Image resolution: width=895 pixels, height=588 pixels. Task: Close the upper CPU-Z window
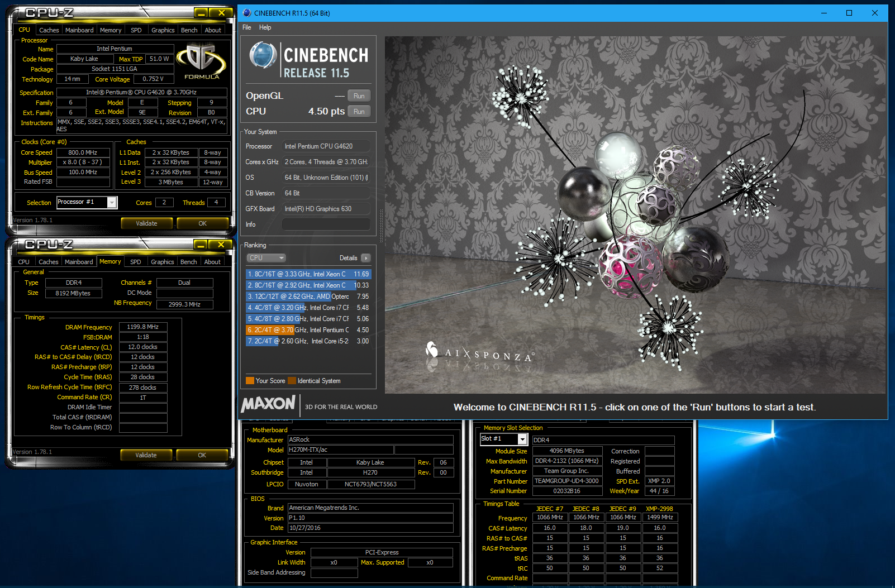point(221,12)
